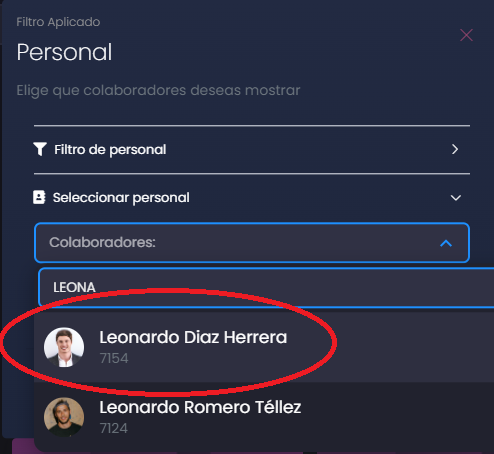Click search field containing LEONA
The image size is (494, 454).
point(266,287)
